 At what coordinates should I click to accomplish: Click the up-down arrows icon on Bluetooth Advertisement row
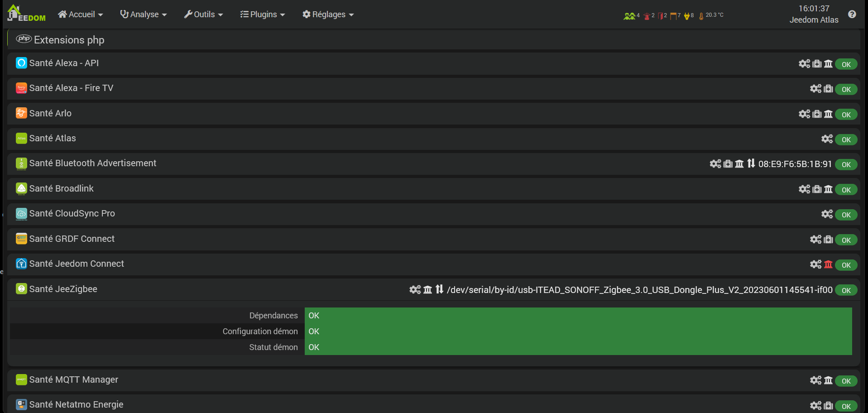pyautogui.click(x=751, y=163)
